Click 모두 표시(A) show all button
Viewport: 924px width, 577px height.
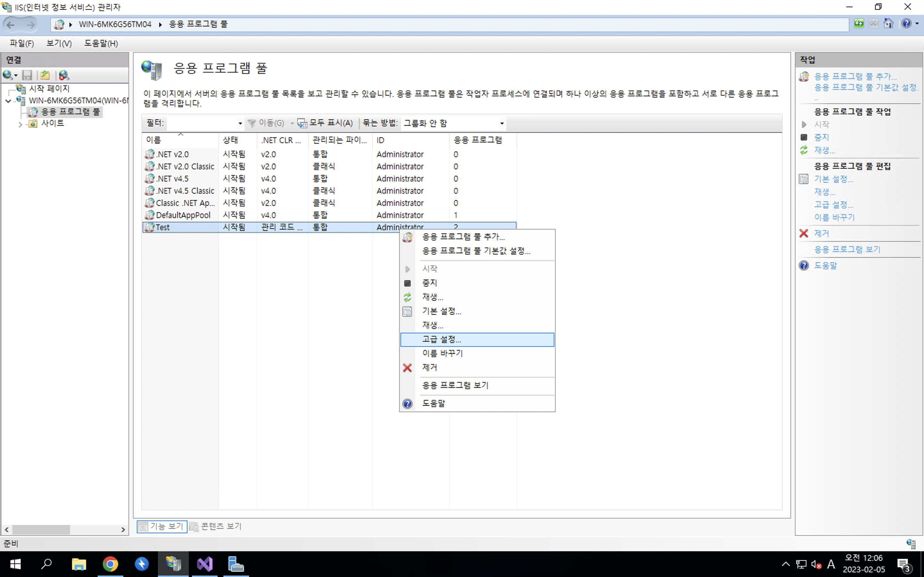[x=325, y=123]
